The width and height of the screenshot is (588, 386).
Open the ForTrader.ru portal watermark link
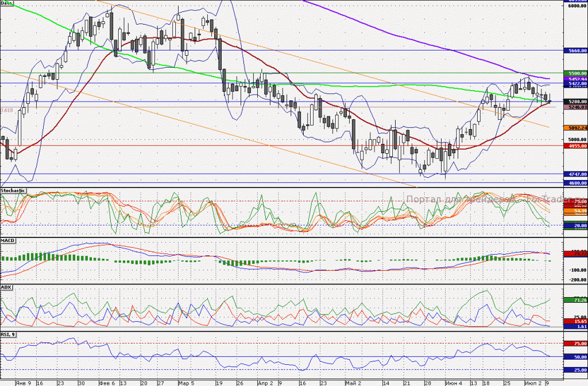[x=497, y=199]
